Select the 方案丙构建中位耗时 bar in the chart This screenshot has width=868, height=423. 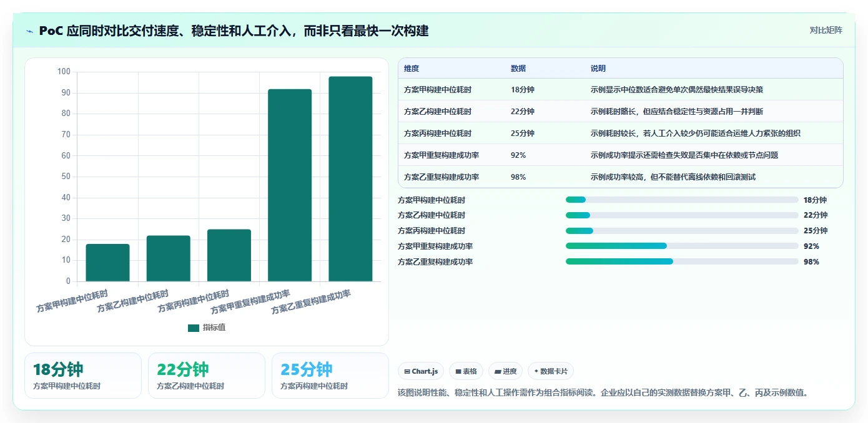coord(229,255)
